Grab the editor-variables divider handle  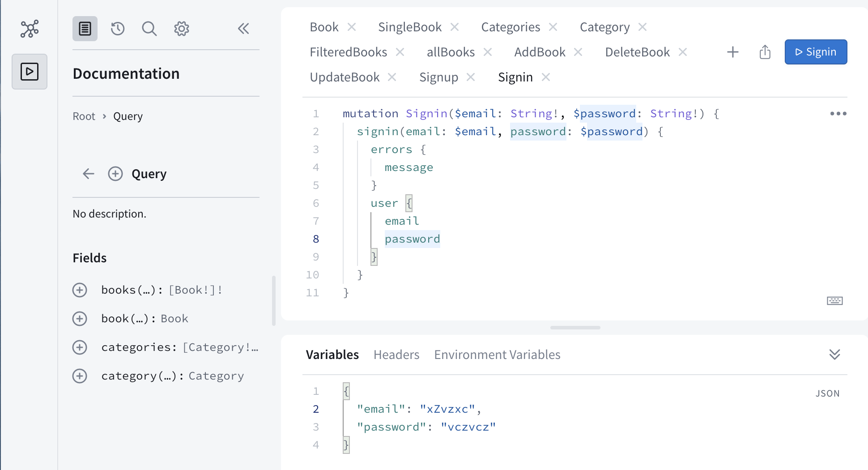pyautogui.click(x=575, y=328)
